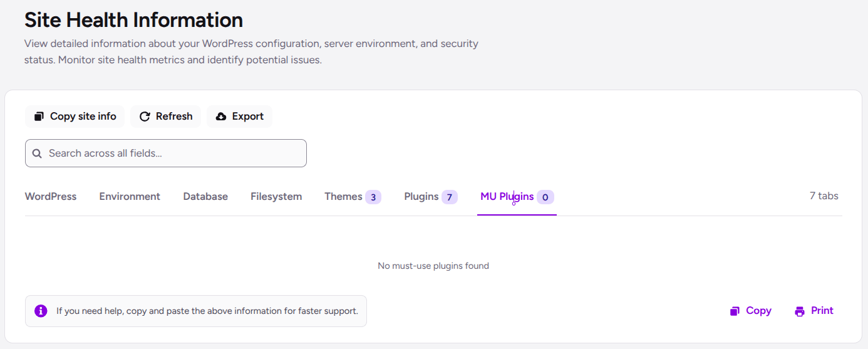The height and width of the screenshot is (349, 868).
Task: Click the Plugins count badge 7
Action: pyautogui.click(x=450, y=197)
